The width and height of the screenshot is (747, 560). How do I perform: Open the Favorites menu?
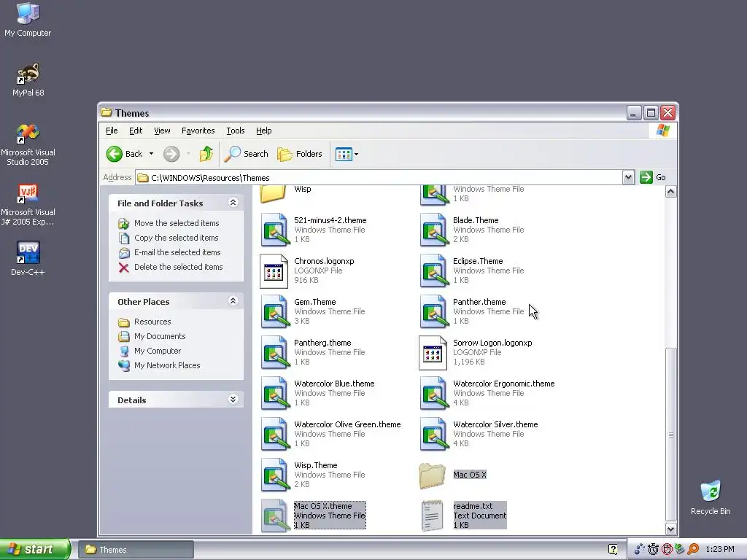[198, 131]
